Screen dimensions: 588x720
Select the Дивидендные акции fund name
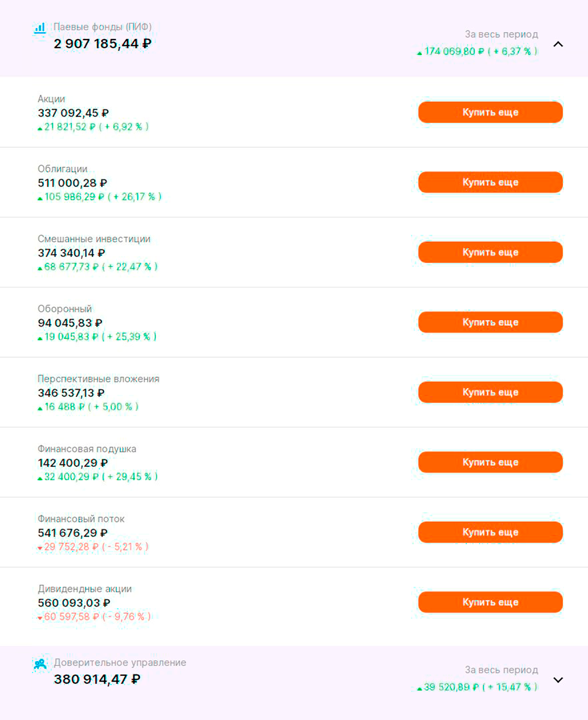click(84, 589)
